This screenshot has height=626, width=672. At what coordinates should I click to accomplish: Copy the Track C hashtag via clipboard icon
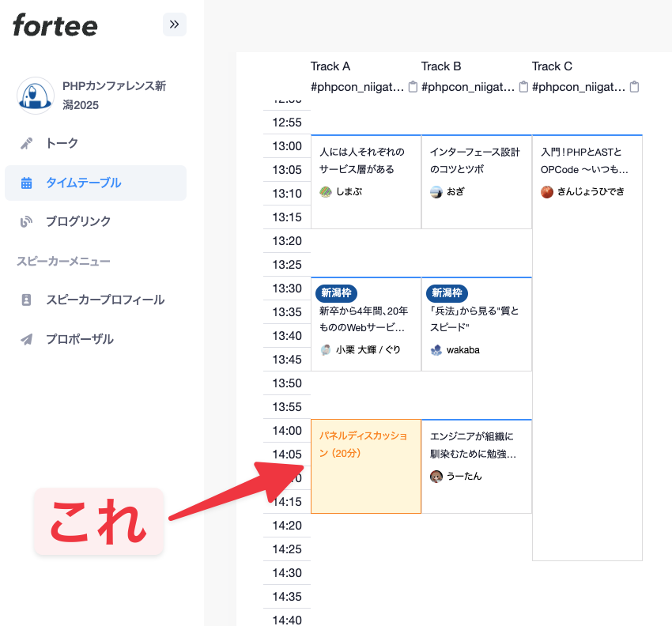click(x=634, y=87)
